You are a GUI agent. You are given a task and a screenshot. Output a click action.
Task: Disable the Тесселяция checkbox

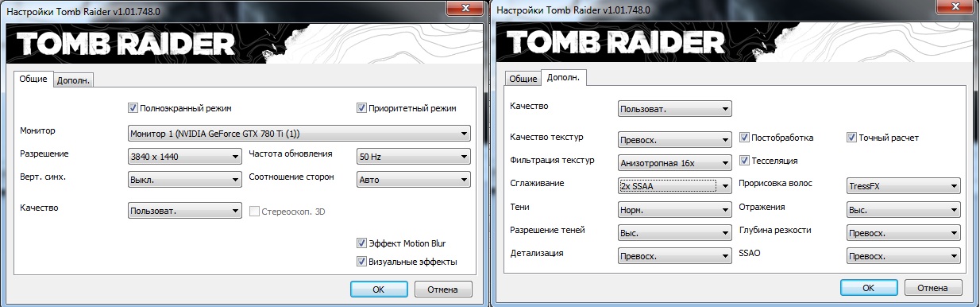click(x=744, y=160)
